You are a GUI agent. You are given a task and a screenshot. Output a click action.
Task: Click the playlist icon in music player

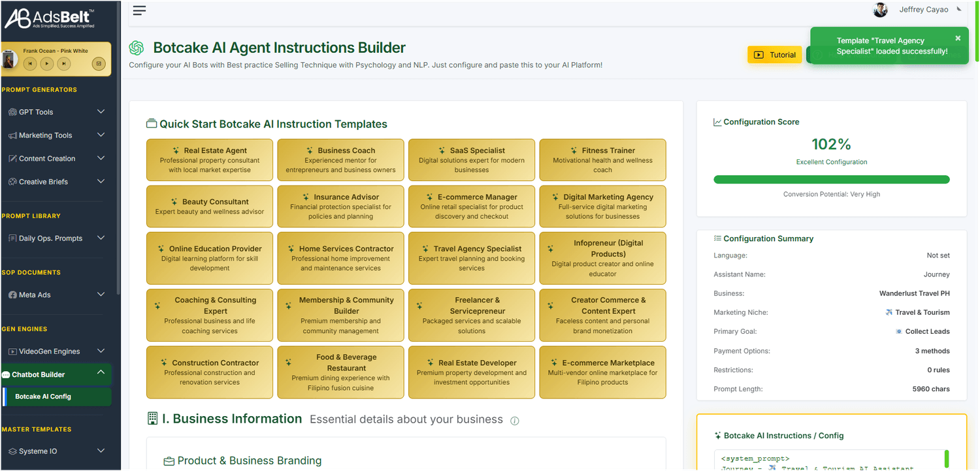(x=98, y=63)
